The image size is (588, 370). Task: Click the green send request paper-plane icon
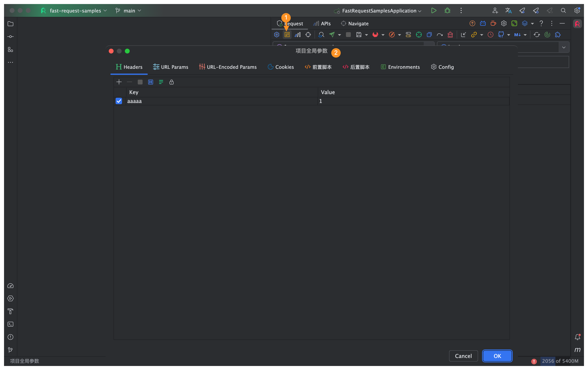(332, 35)
